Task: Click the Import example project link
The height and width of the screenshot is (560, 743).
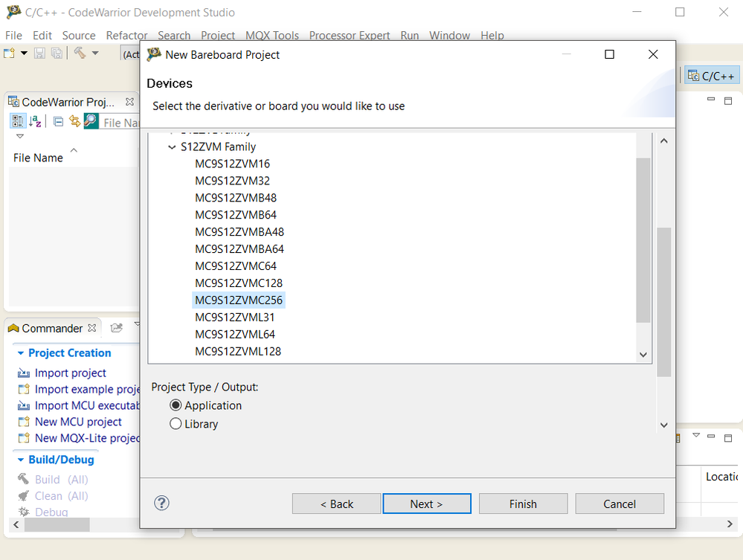Action: [87, 390]
